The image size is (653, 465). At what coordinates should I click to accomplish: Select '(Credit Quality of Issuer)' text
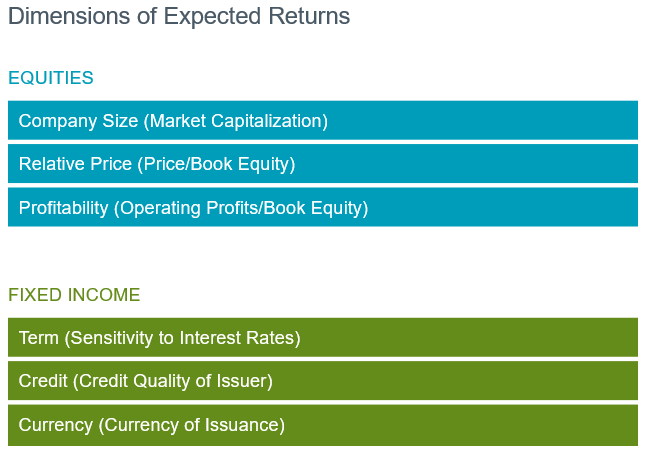[173, 381]
